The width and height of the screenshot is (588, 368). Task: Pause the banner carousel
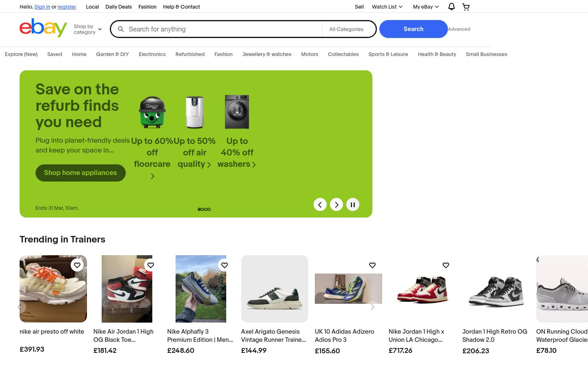[x=353, y=204]
